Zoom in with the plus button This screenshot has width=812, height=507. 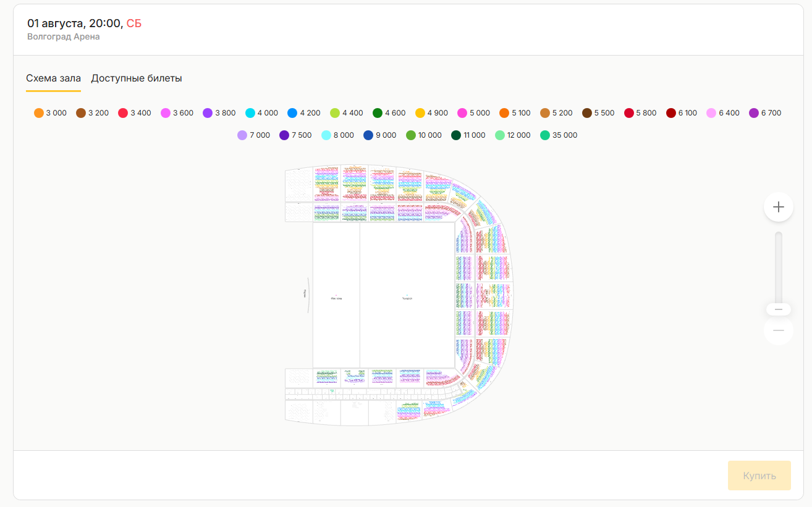(x=778, y=207)
